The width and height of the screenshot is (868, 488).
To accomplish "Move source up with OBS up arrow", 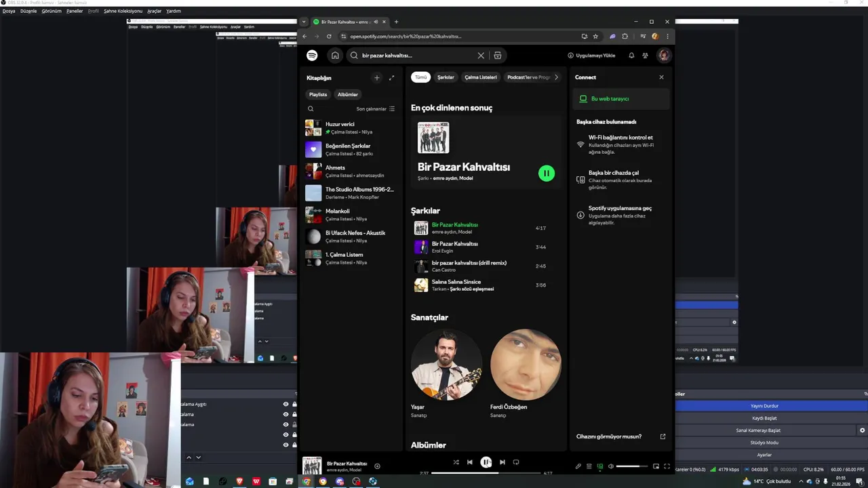I will click(189, 457).
